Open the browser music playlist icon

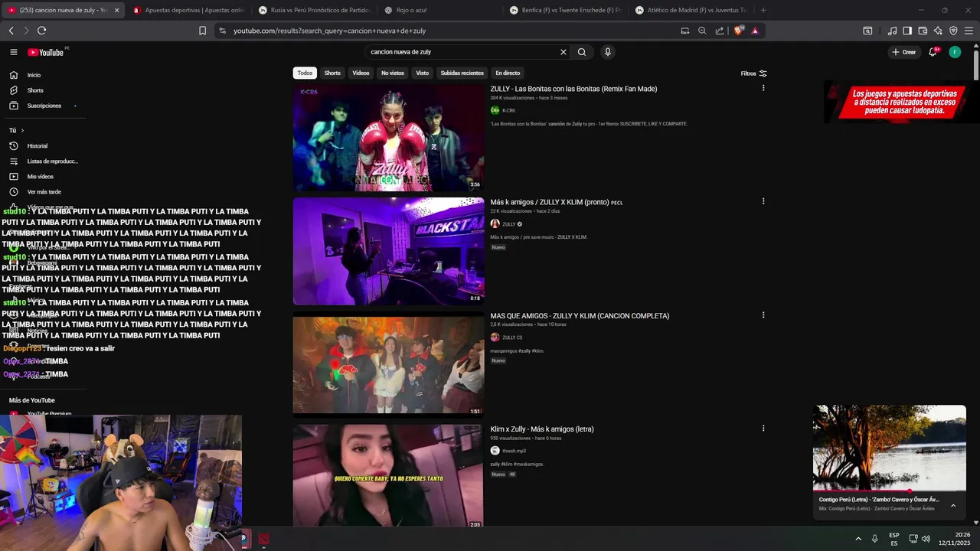coord(892,31)
